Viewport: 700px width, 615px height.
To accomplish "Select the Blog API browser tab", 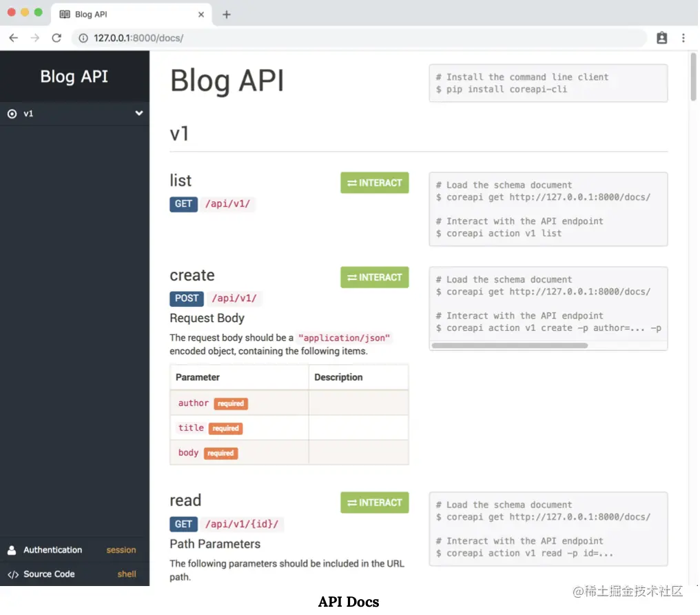I will click(x=131, y=14).
